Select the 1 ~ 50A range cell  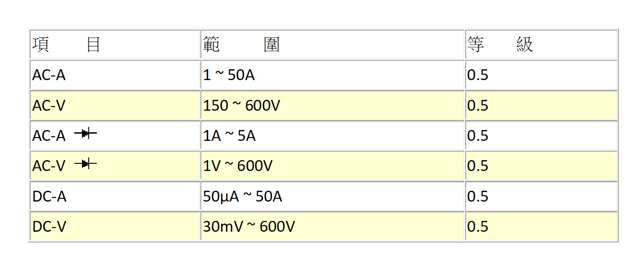coord(332,75)
